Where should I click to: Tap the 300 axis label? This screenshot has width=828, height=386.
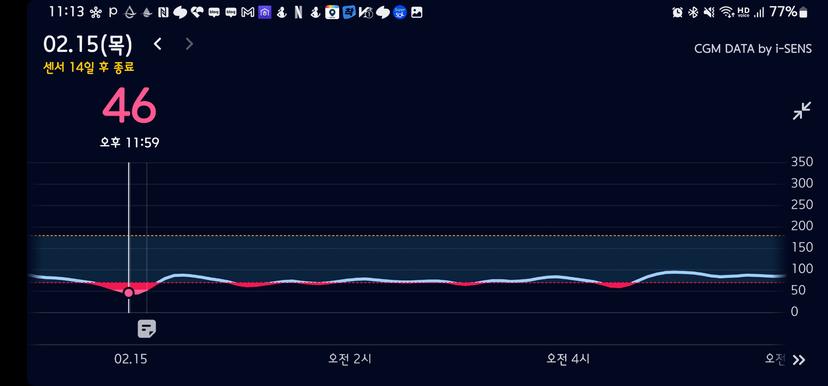pos(802,183)
